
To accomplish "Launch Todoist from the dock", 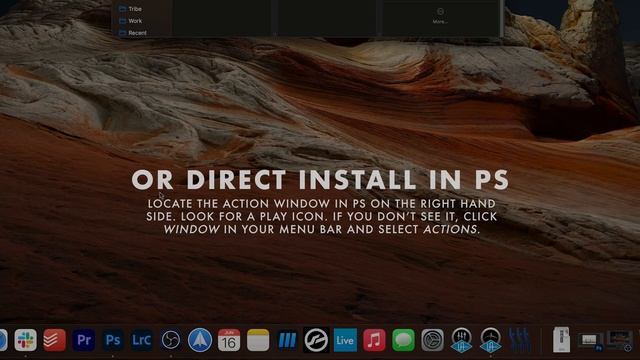I will [x=54, y=340].
